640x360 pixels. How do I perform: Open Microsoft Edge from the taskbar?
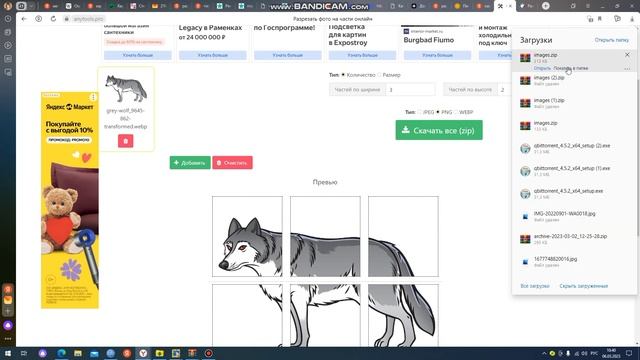[61, 353]
